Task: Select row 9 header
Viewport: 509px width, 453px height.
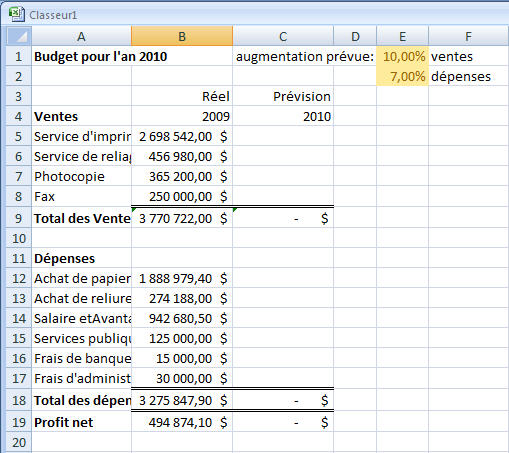Action: [19, 218]
